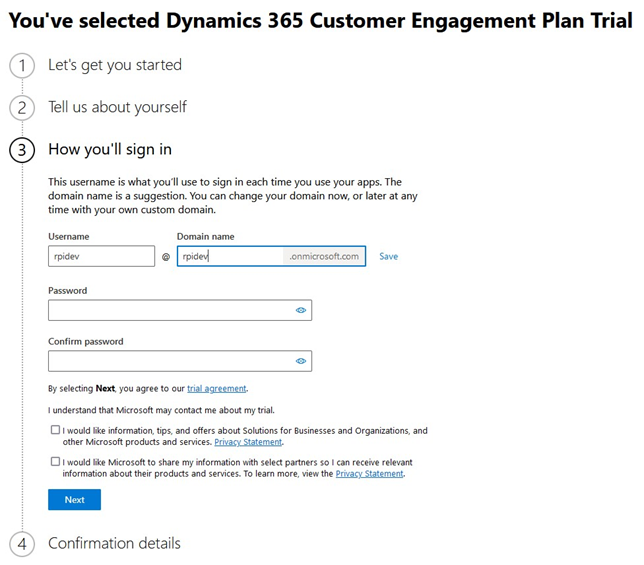The height and width of the screenshot is (565, 644).
Task: Click the Next button
Action: coord(74,499)
